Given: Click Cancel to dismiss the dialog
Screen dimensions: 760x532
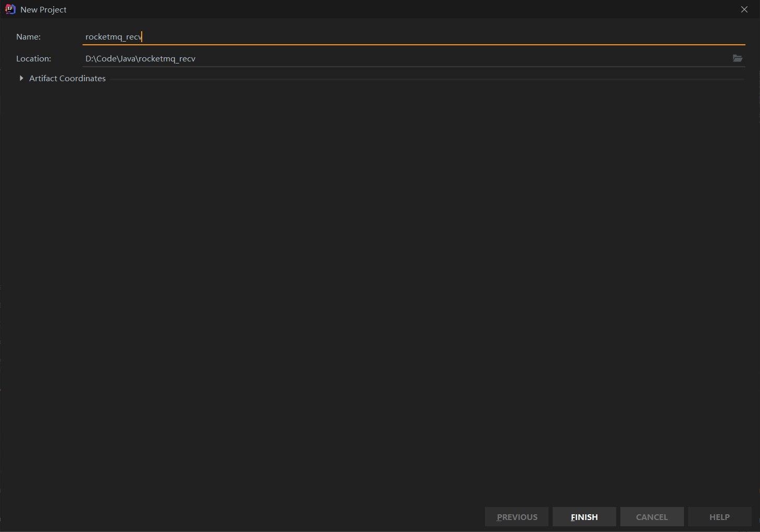Looking at the screenshot, I should pyautogui.click(x=652, y=516).
